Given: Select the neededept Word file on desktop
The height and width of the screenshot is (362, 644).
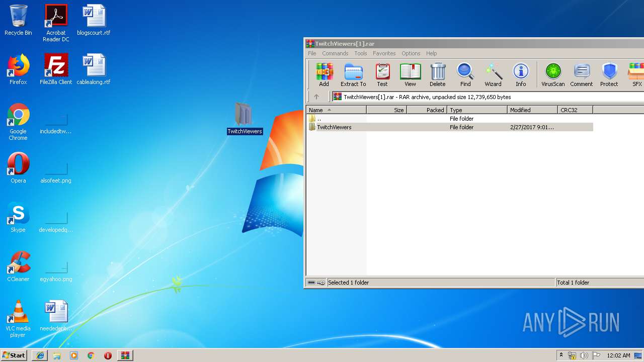Looking at the screenshot, I should coord(56,316).
